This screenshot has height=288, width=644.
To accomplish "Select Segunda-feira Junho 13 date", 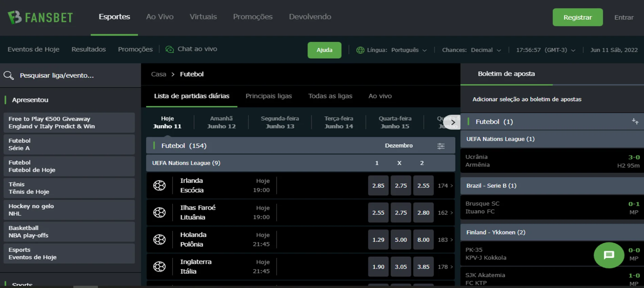I will point(280,122).
